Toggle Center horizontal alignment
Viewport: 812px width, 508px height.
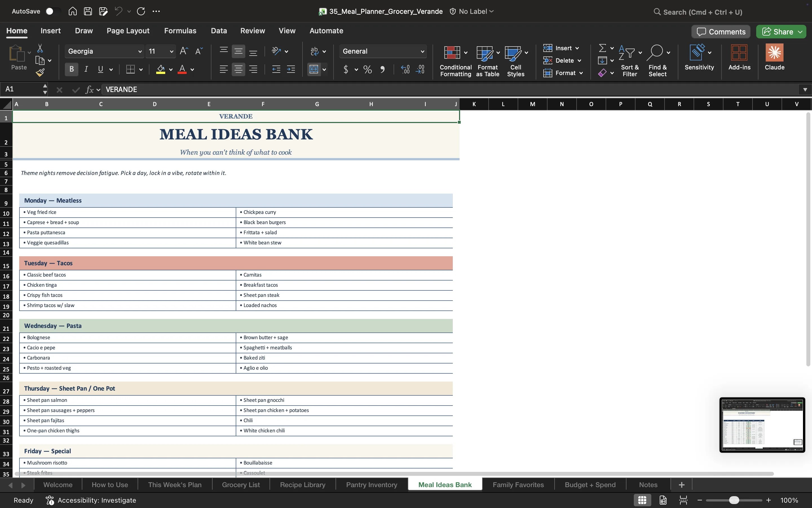point(238,69)
